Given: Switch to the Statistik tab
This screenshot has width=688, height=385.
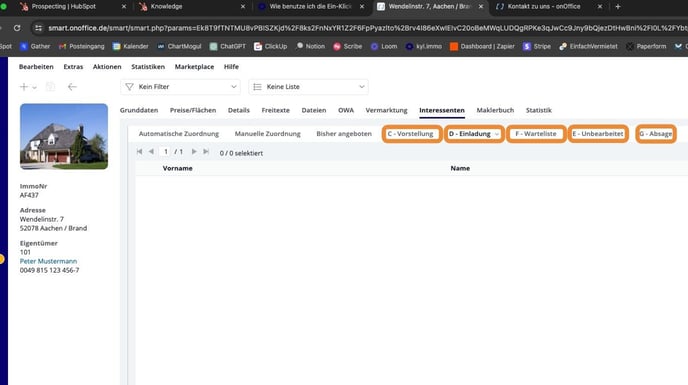Looking at the screenshot, I should pyautogui.click(x=539, y=110).
